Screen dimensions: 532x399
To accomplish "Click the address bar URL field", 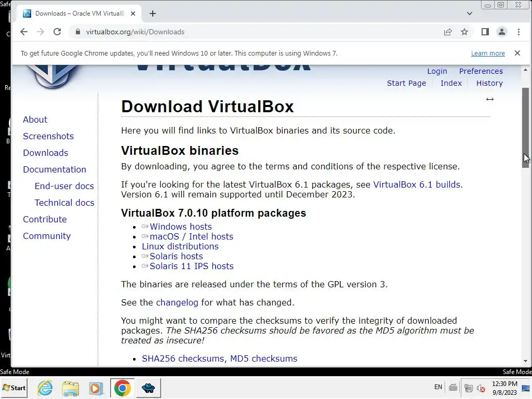I will pos(255,32).
